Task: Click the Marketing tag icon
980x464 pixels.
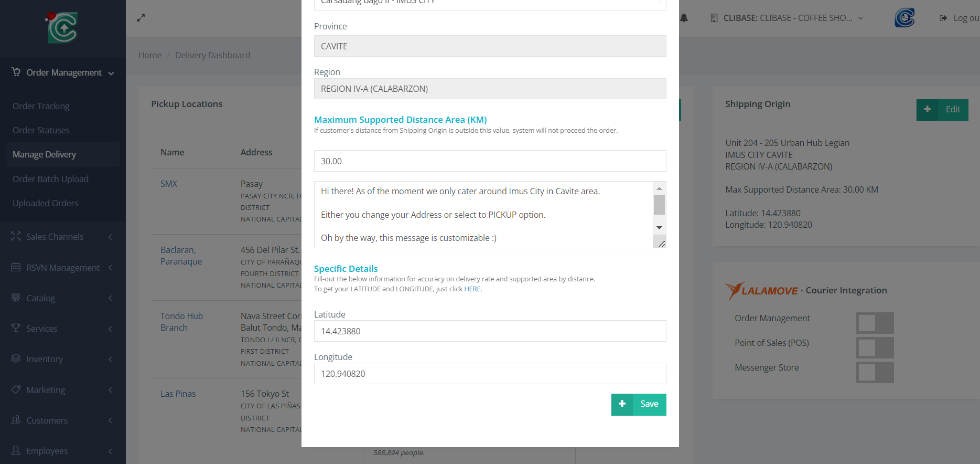Action: tap(16, 389)
